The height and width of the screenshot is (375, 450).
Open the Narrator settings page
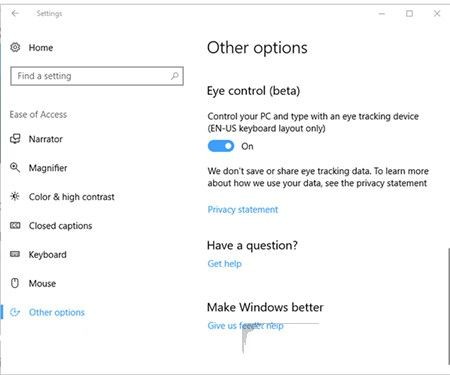coord(46,139)
